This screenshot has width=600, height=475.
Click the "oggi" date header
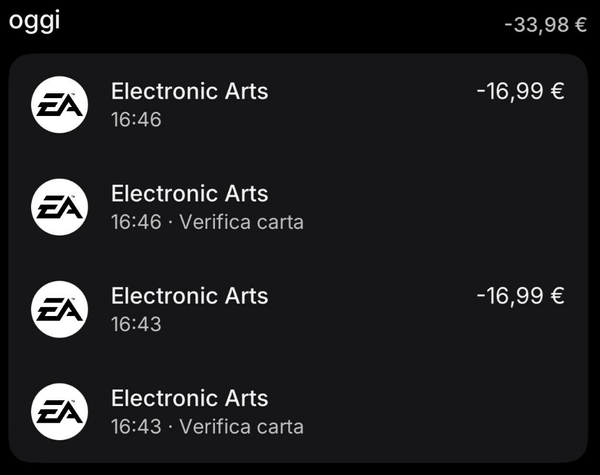[35, 22]
